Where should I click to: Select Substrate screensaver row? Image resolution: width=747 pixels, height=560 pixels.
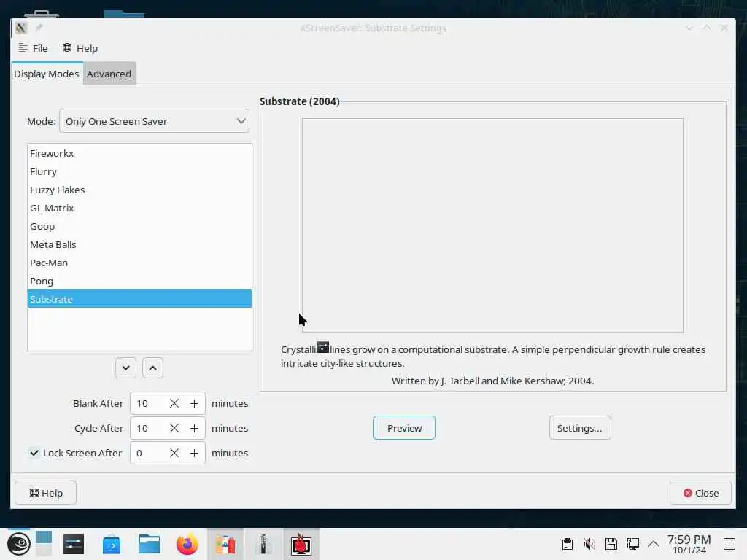click(139, 299)
